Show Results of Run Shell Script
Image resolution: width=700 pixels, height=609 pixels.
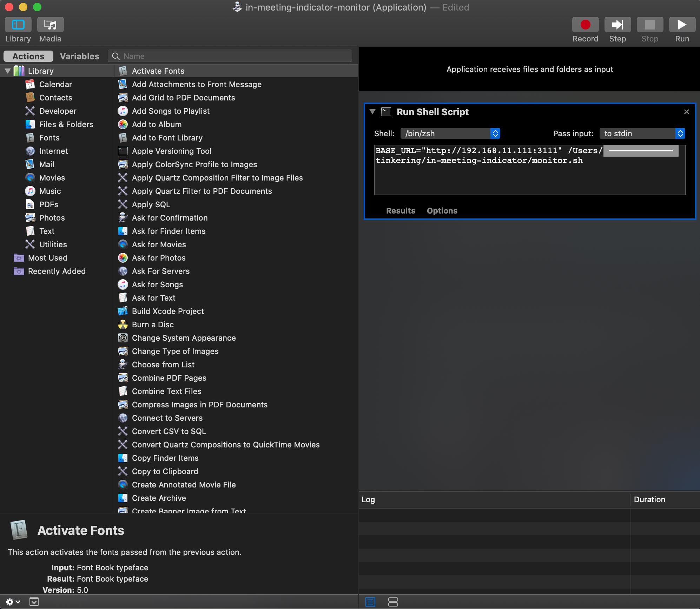click(x=401, y=211)
